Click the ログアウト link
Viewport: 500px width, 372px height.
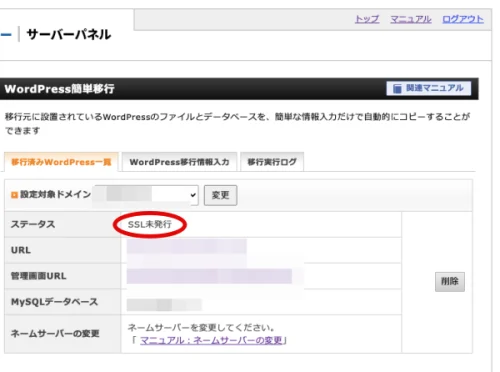[463, 19]
